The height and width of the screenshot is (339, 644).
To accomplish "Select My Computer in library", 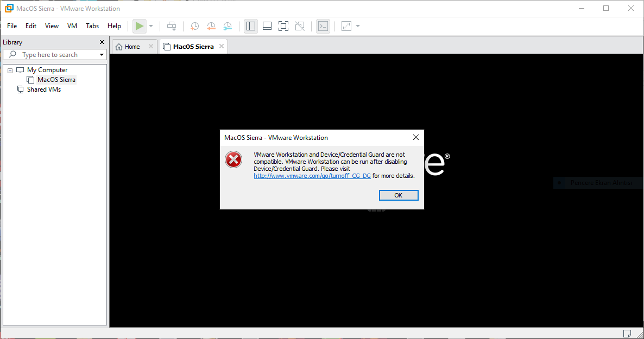I will coord(47,70).
